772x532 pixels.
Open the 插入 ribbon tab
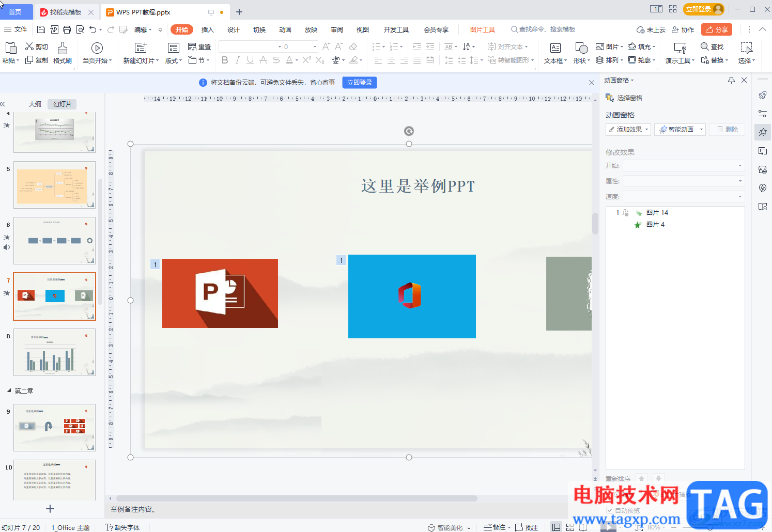pos(207,29)
